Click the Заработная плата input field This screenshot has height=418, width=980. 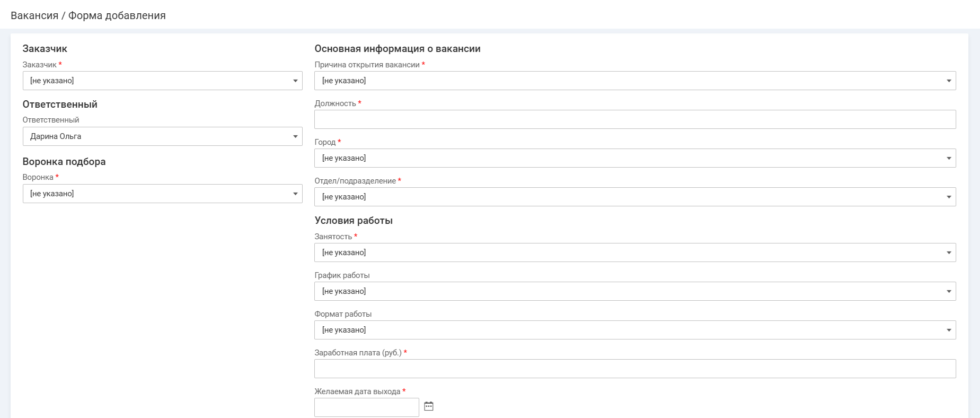pyautogui.click(x=634, y=369)
